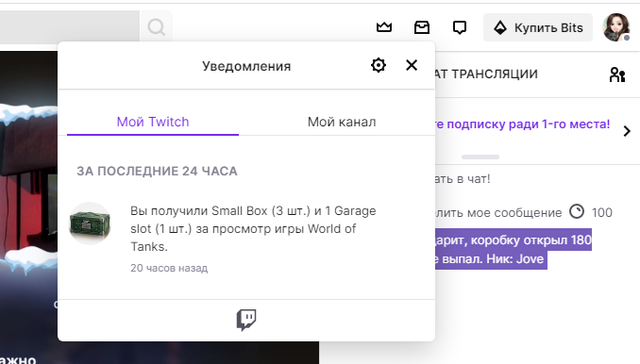Open Prime loot crown icon

(x=384, y=27)
